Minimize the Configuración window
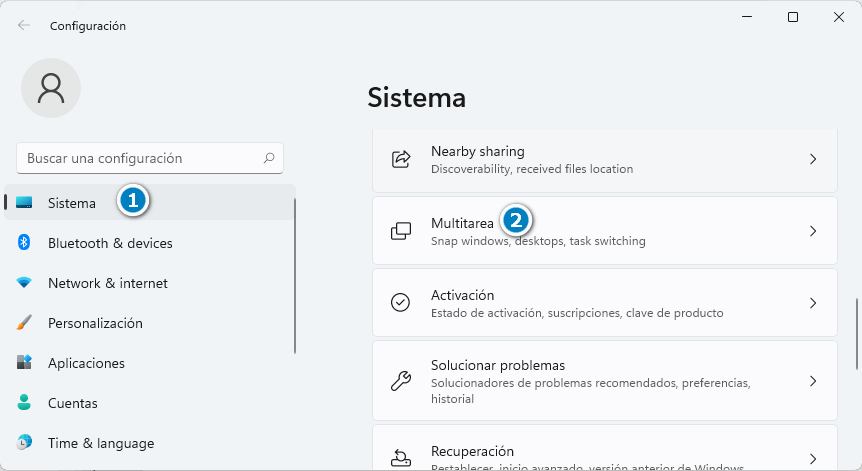The image size is (862, 471). pos(747,17)
